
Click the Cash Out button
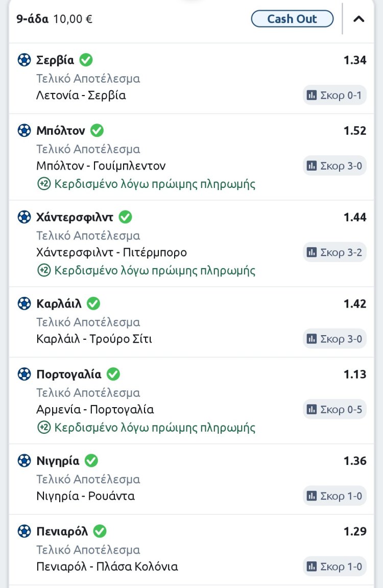292,19
